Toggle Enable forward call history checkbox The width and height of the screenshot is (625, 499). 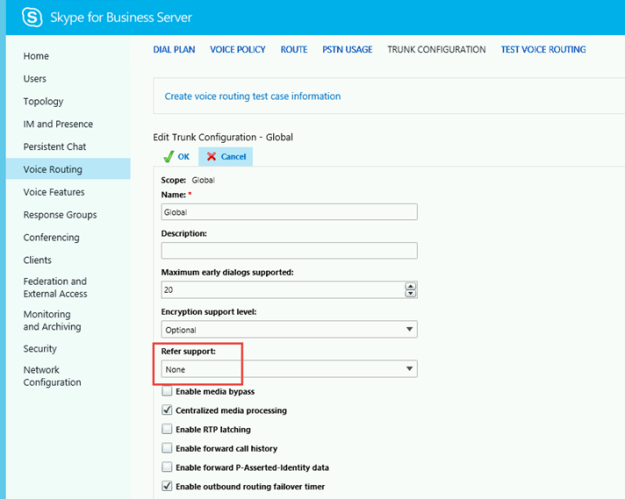167,449
